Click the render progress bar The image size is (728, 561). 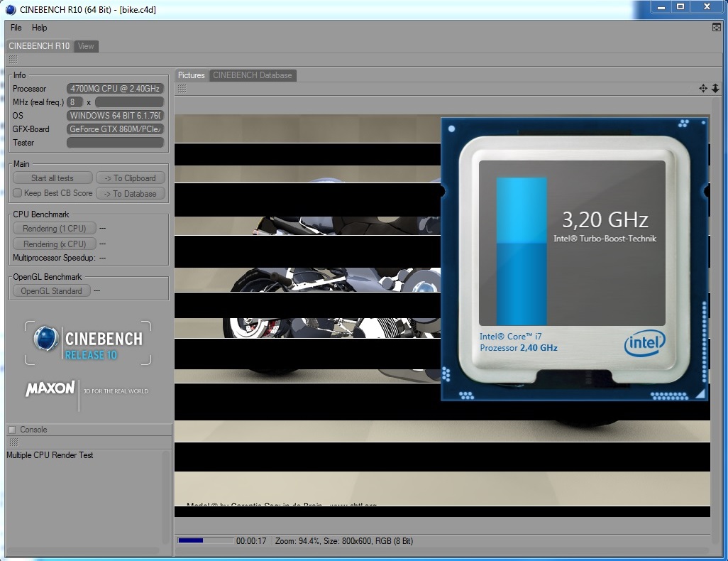point(205,540)
